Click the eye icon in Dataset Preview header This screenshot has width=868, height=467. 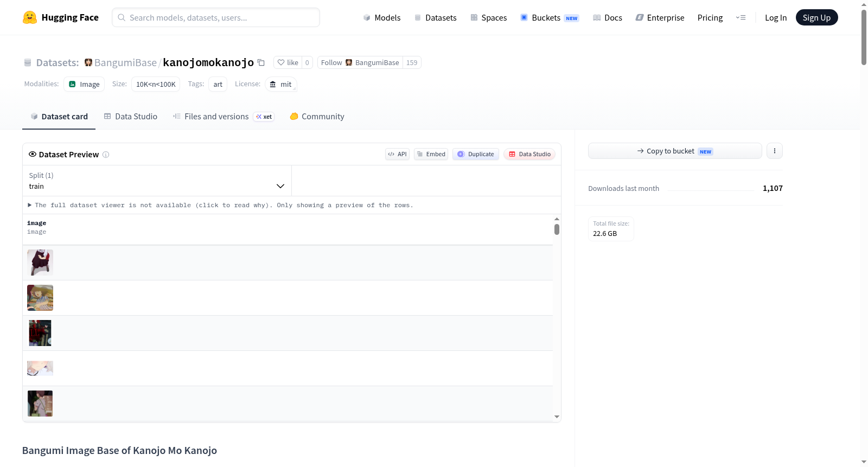coord(33,154)
